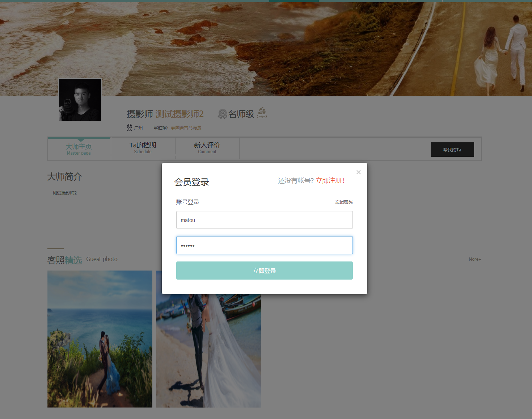Open the beach wedding dress guest photo
Screen dimensions: 532x419
[208, 351]
